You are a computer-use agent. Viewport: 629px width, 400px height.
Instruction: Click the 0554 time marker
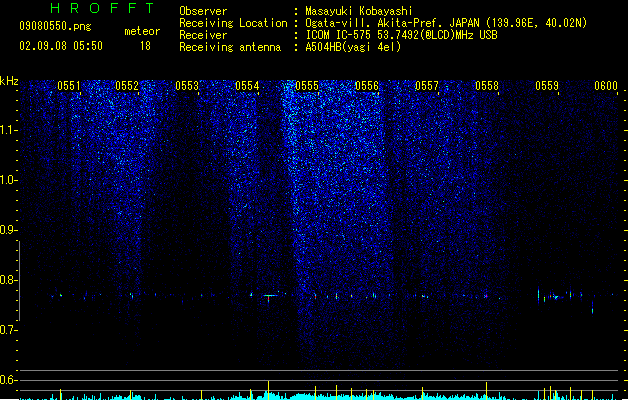[x=247, y=86]
